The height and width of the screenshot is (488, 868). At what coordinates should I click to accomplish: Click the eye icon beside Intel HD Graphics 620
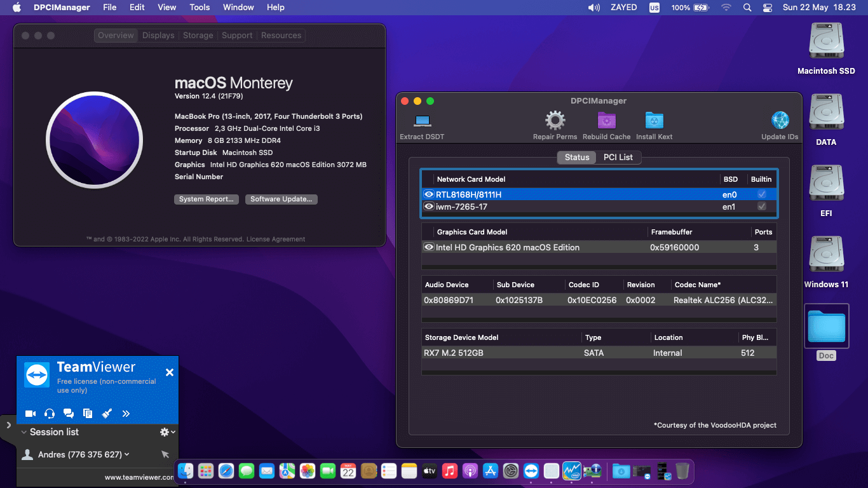(x=429, y=247)
